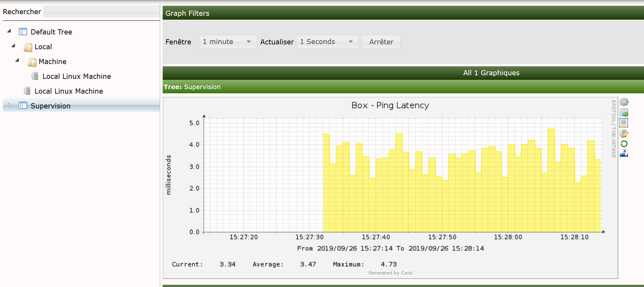
Task: Click the Supervision tree icon
Action: tap(23, 106)
